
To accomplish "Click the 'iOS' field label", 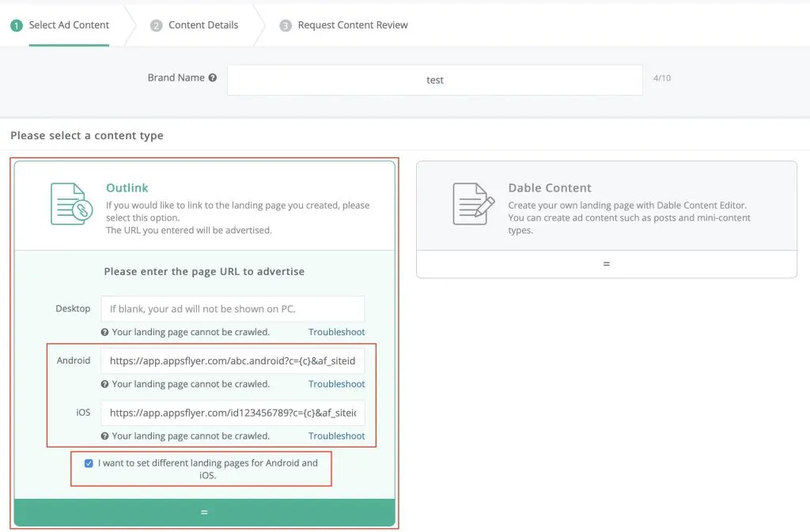I will (x=83, y=413).
